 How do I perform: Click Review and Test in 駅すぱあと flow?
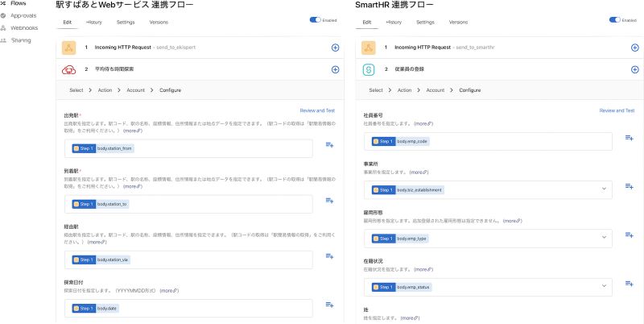[x=317, y=110]
